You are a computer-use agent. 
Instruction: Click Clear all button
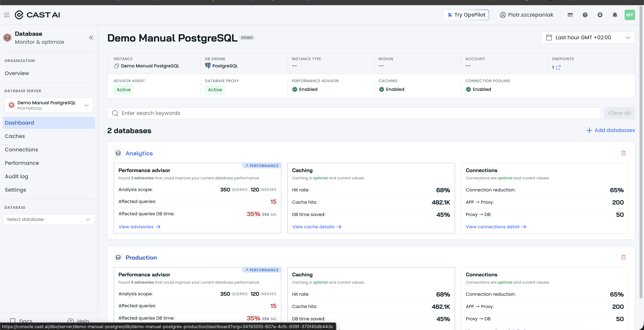tap(620, 113)
